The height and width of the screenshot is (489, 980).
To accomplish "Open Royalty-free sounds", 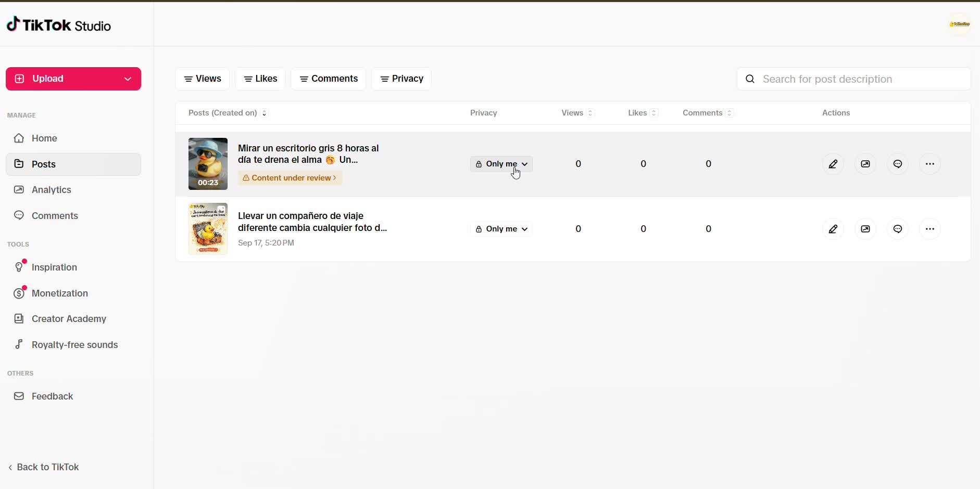I will pyautogui.click(x=73, y=345).
